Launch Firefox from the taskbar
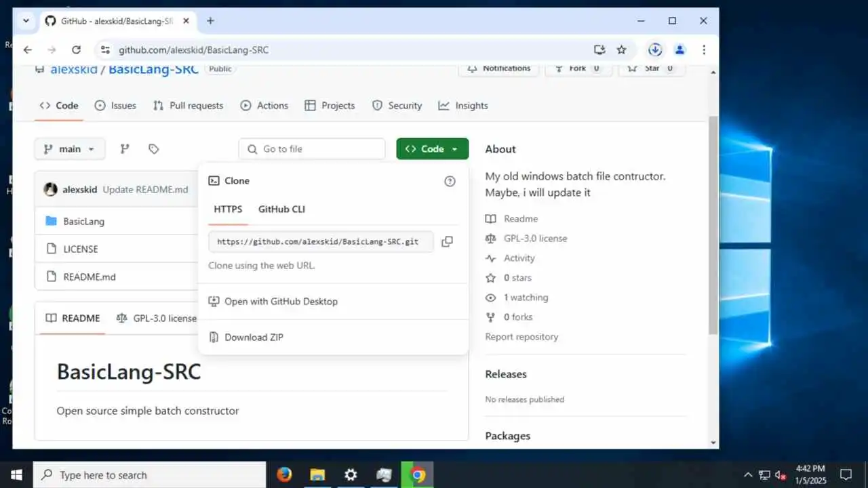Viewport: 868px width, 488px height. tap(284, 474)
